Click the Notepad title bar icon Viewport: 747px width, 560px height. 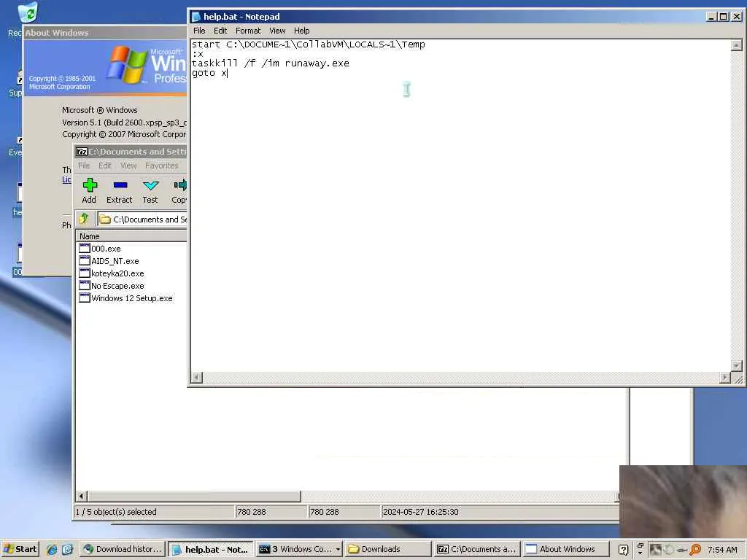(x=196, y=17)
